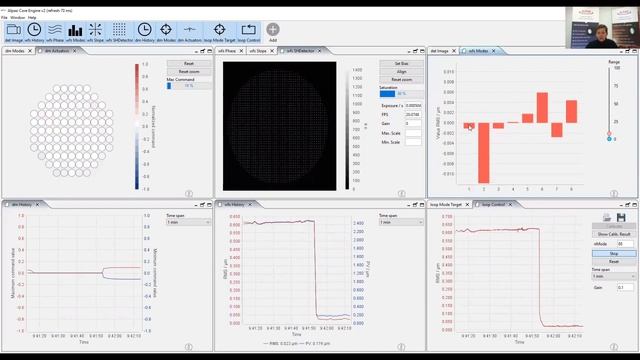The height and width of the screenshot is (360, 640).
Task: Open the File menu
Action: [4, 18]
